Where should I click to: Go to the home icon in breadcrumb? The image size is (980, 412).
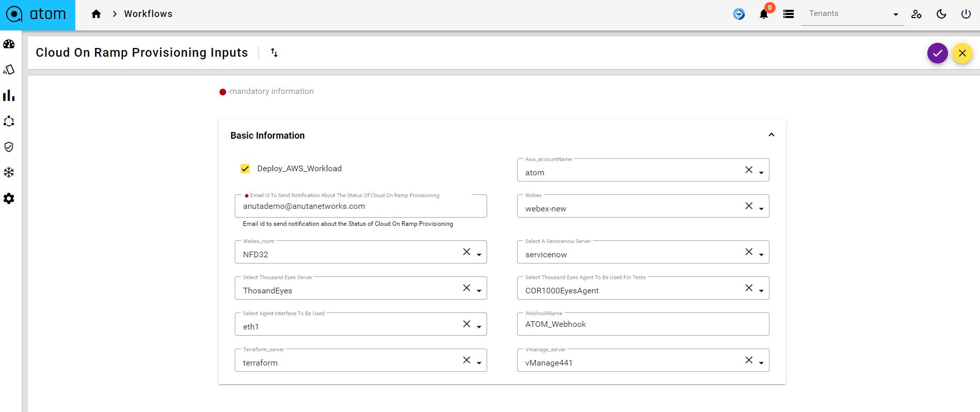pyautogui.click(x=96, y=14)
